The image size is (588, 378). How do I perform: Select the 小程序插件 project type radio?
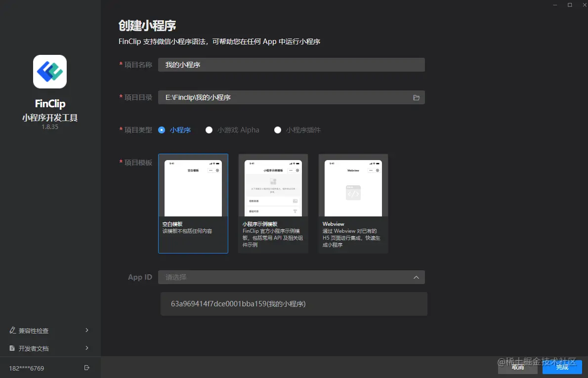278,130
